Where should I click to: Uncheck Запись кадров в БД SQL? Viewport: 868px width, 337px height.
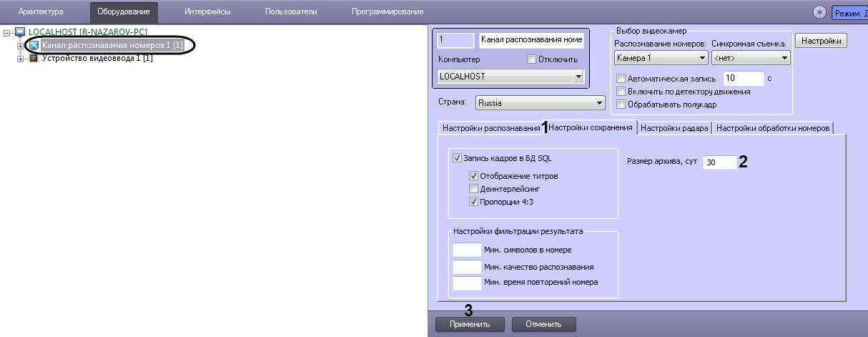[x=458, y=158]
